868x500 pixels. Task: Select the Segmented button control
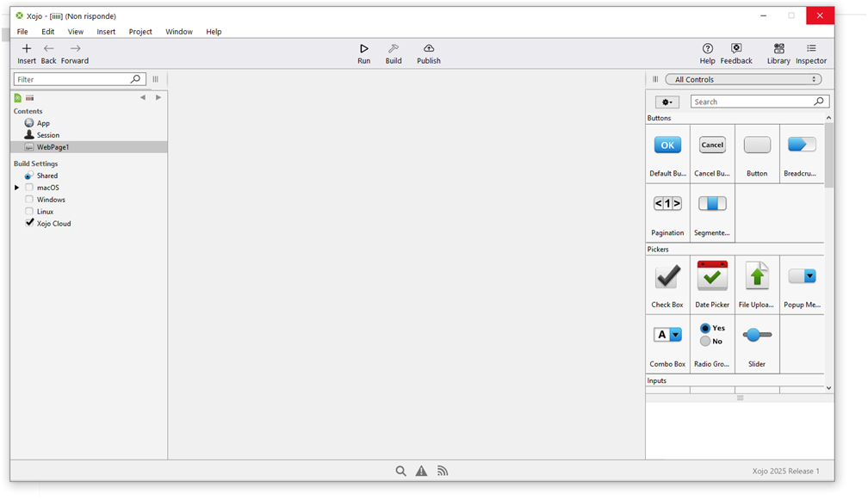pos(712,213)
